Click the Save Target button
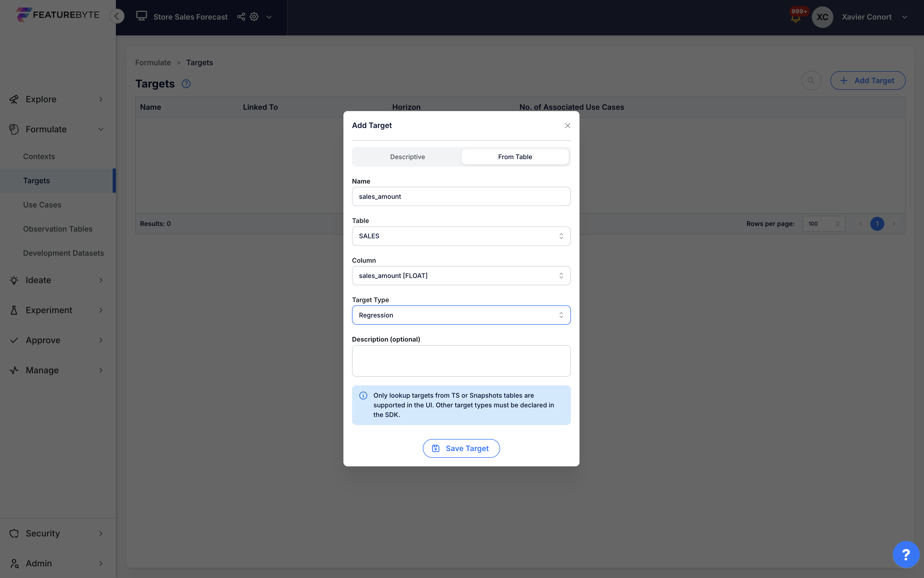This screenshot has width=924, height=578. coord(461,448)
